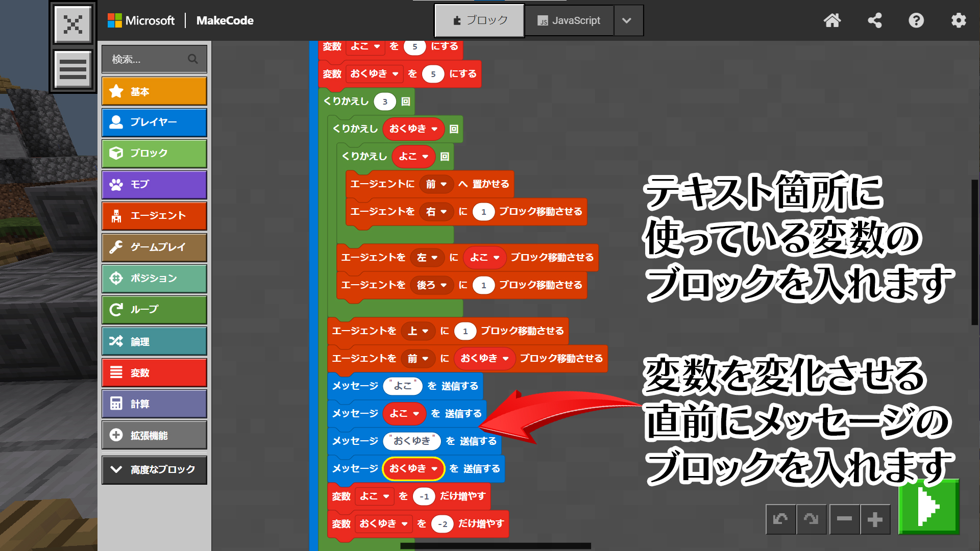Zoom in with the plus button

click(875, 519)
